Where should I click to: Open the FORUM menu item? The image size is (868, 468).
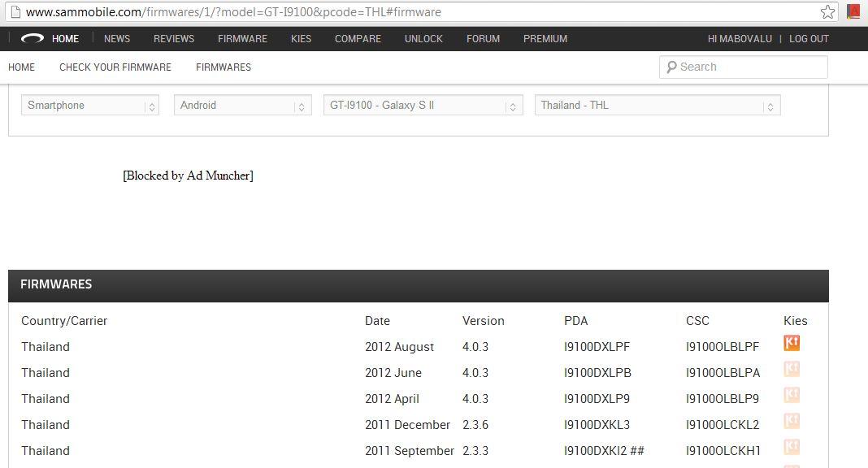(484, 39)
